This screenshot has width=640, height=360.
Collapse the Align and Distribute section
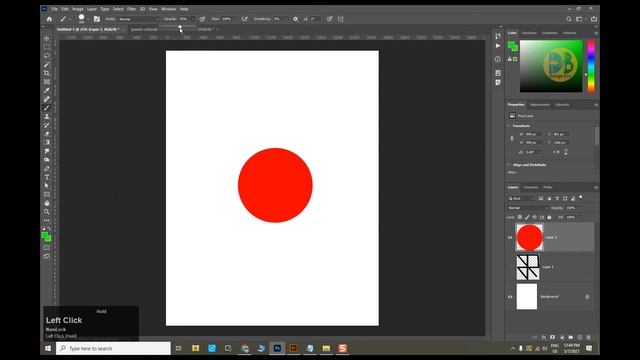[509, 165]
